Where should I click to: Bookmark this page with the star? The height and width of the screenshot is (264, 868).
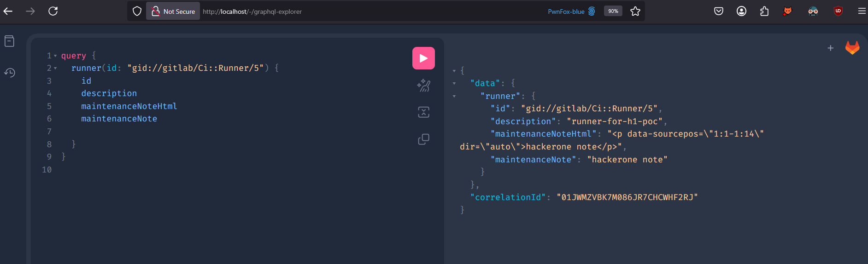coord(635,11)
